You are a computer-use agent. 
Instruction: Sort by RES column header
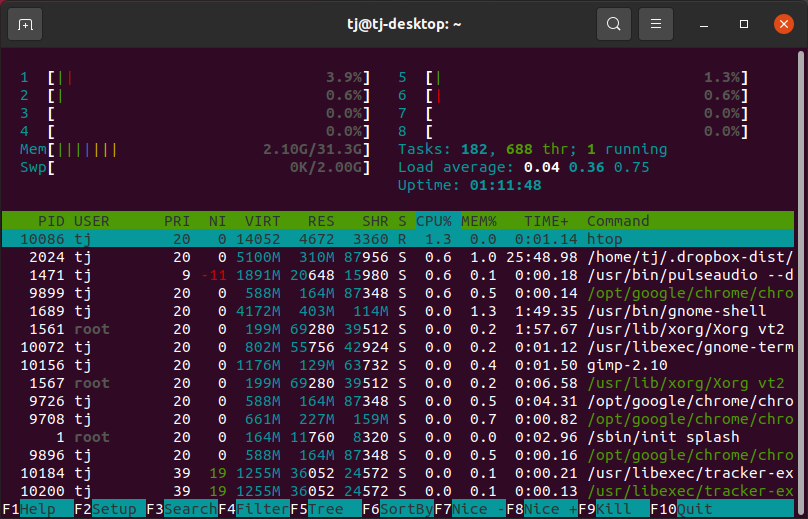[x=321, y=221]
